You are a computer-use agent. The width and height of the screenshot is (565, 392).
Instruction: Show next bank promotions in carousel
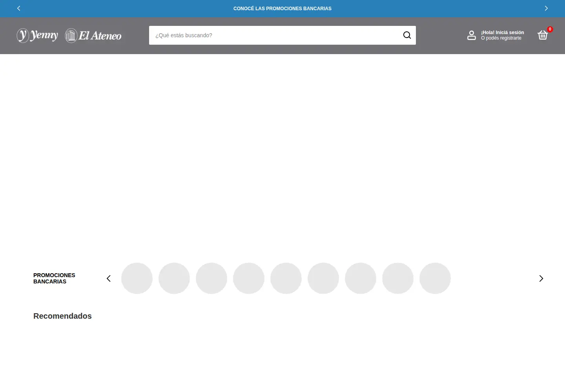pos(541,278)
